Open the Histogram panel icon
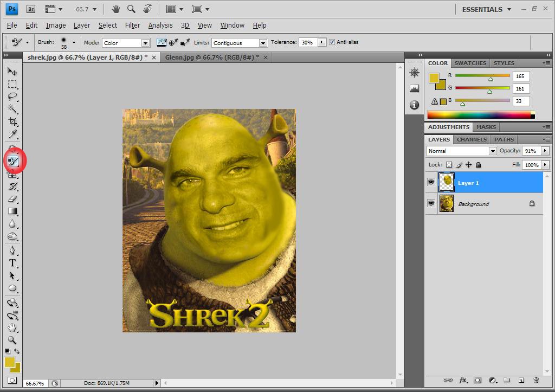The height and width of the screenshot is (392, 555). pyautogui.click(x=414, y=88)
